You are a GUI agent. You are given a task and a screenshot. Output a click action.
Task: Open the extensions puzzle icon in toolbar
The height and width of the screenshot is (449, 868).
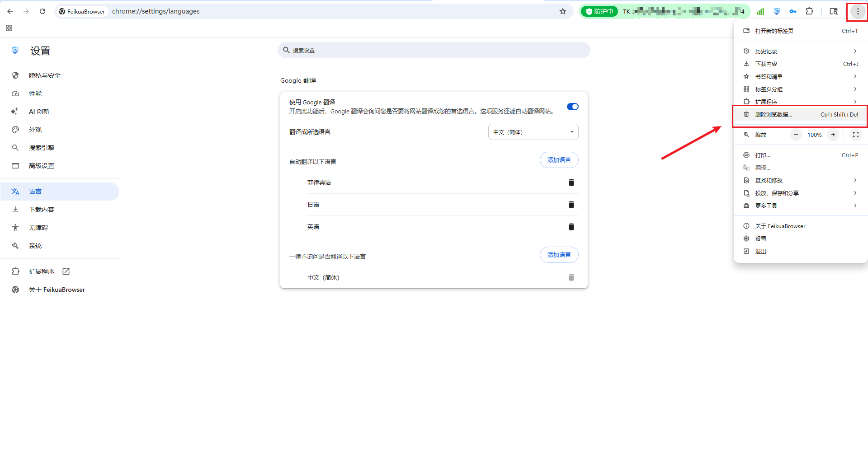point(809,11)
